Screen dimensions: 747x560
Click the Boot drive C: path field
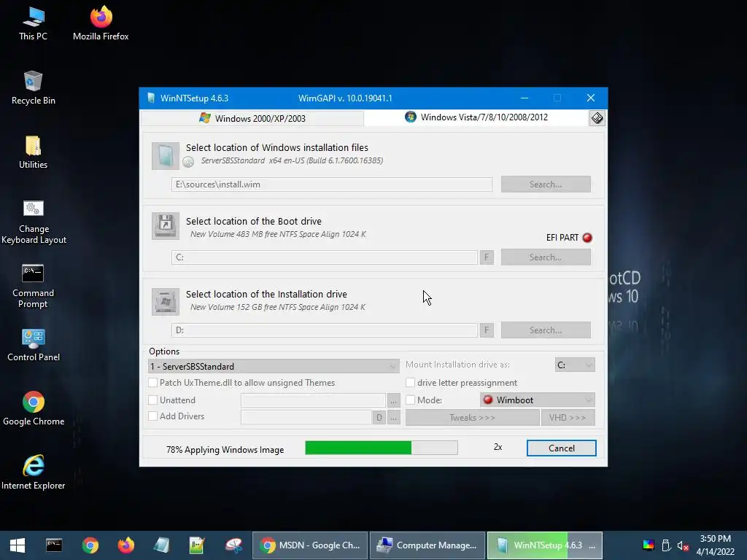coord(325,257)
